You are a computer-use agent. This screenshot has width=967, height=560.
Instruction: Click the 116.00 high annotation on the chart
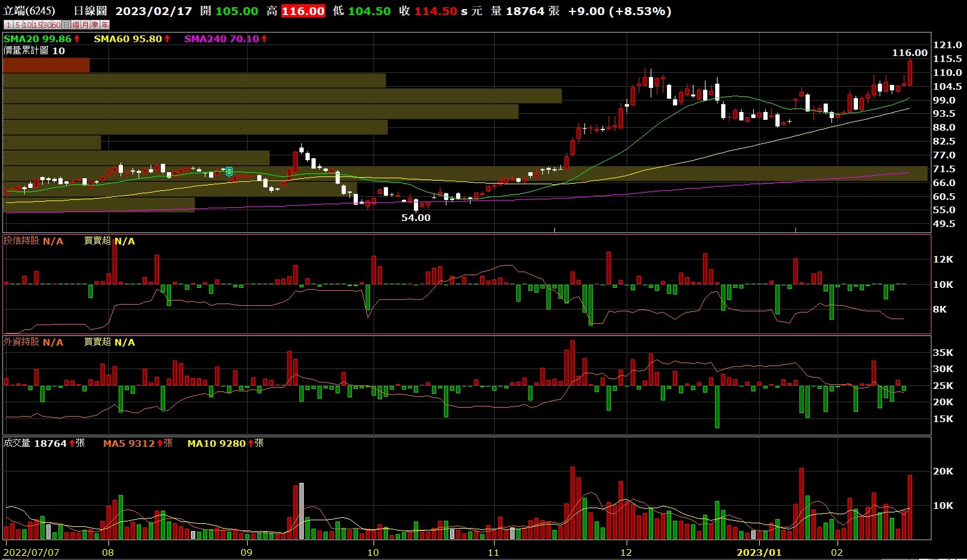(910, 53)
